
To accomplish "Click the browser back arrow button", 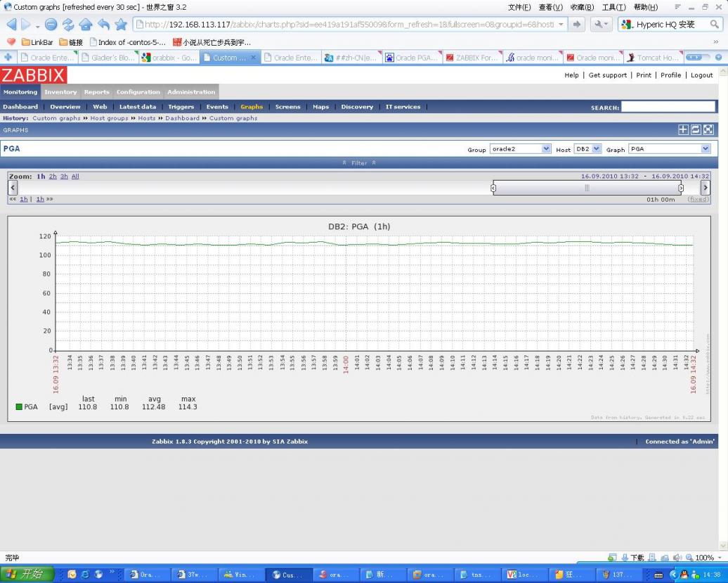I will tap(12, 25).
